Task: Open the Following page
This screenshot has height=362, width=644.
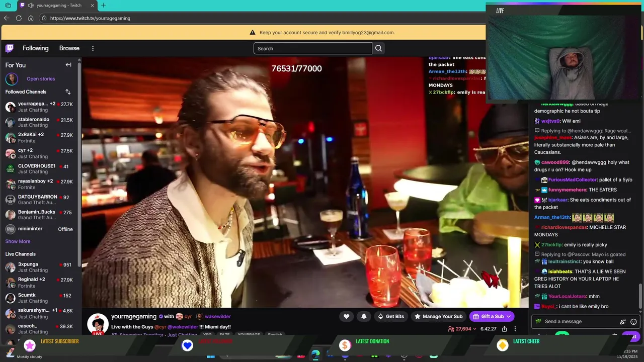Action: [36, 48]
